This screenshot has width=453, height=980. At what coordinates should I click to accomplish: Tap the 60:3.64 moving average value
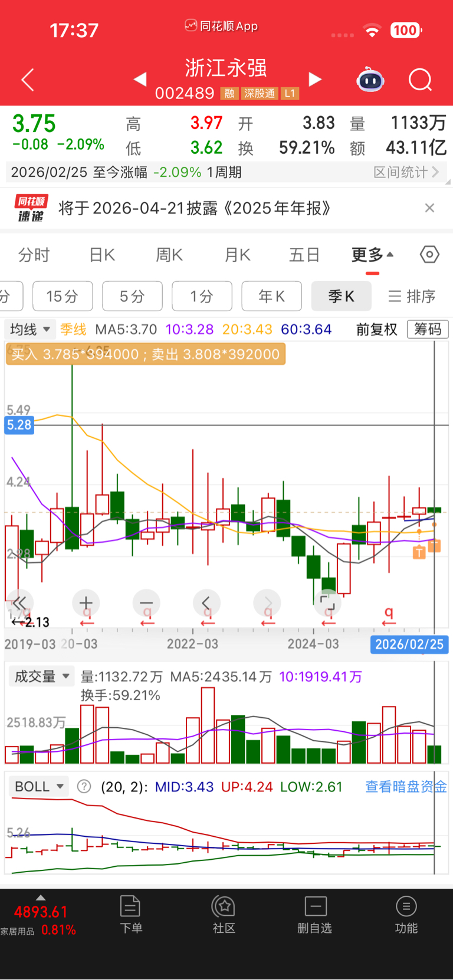point(306,329)
